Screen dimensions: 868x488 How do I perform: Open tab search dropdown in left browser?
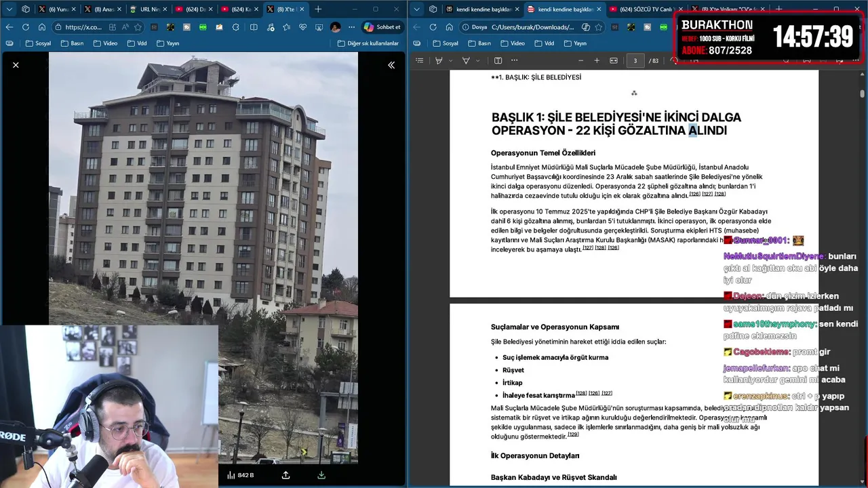(x=9, y=9)
